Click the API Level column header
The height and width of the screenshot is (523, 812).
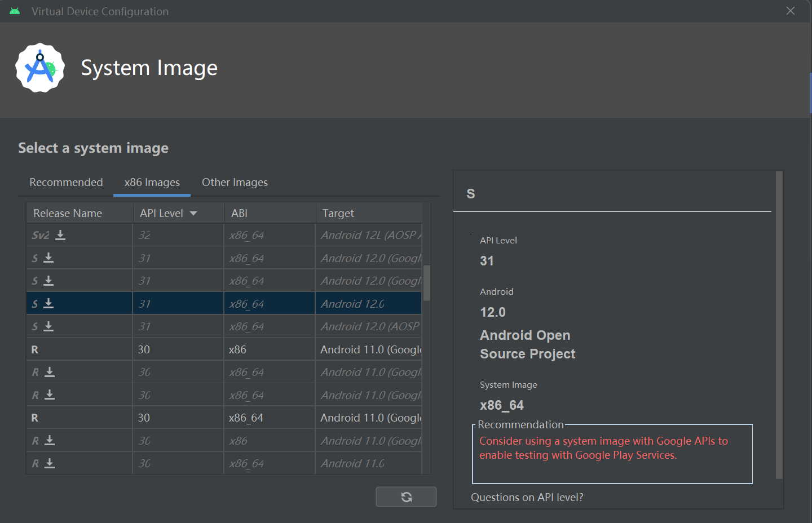tap(179, 213)
